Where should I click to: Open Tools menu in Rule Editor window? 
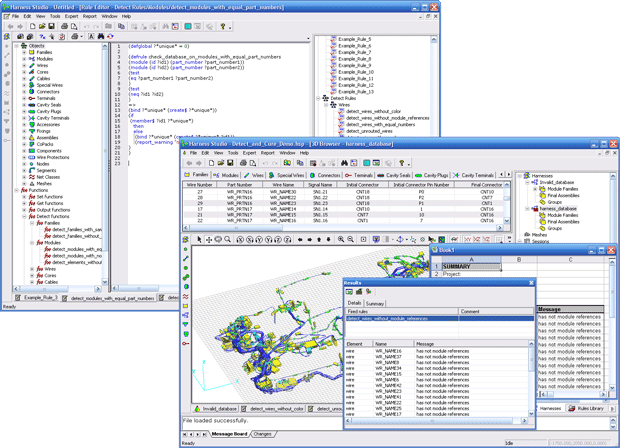[x=55, y=16]
